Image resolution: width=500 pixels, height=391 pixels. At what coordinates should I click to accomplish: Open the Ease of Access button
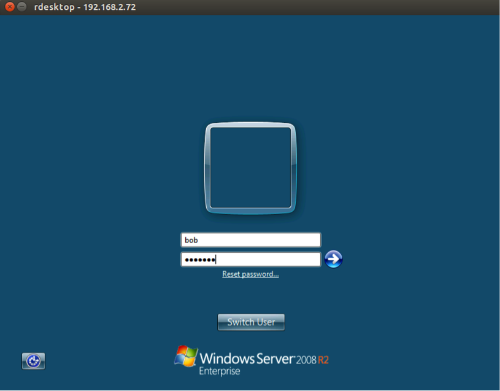[33, 361]
